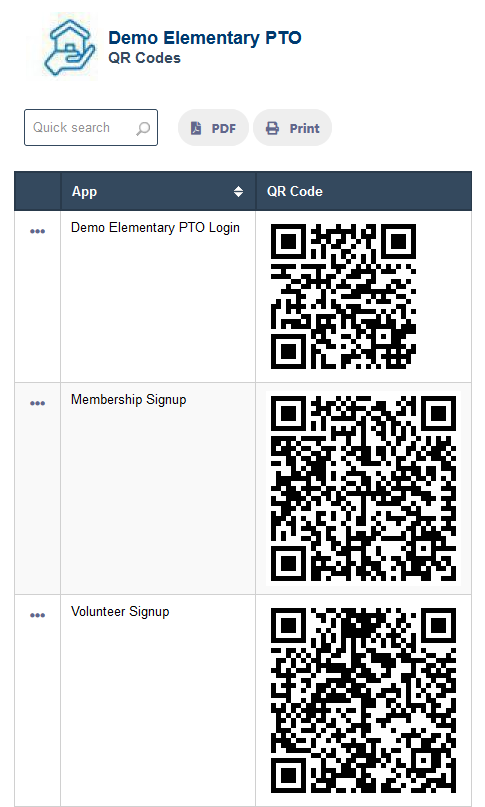Open the three-dot menu for Demo Elementary PTO Login
The height and width of the screenshot is (807, 485).
coord(37,231)
